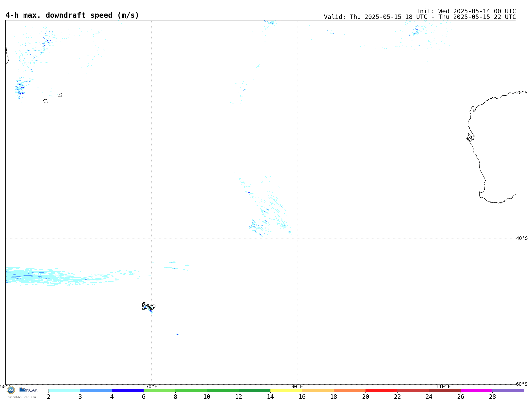532x400 pixels.
Task: Click colorbar tick label '24'
Action: (x=429, y=397)
